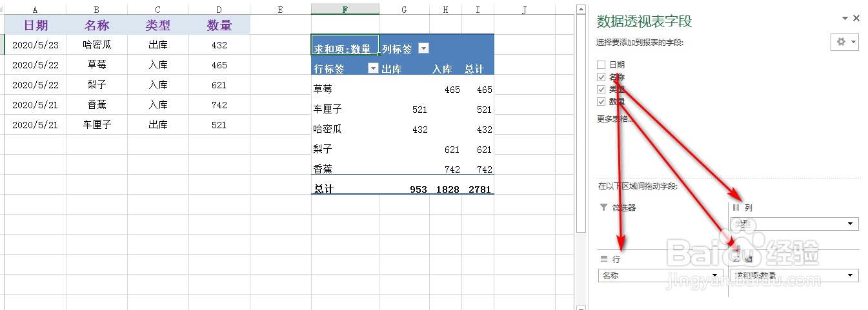The width and height of the screenshot is (868, 310).
Task: Click the 日期 header cell
Action: tap(35, 25)
